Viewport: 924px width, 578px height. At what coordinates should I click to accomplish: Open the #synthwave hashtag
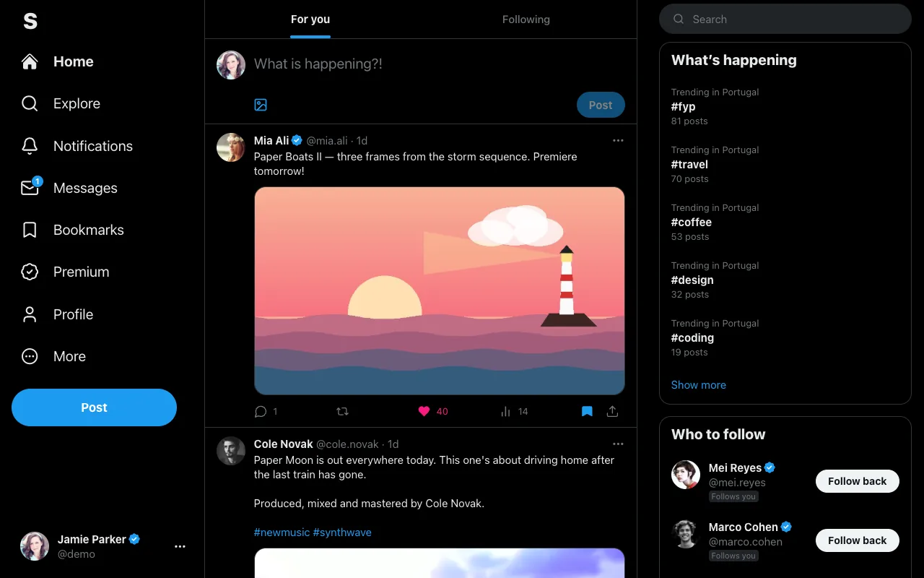click(x=342, y=532)
